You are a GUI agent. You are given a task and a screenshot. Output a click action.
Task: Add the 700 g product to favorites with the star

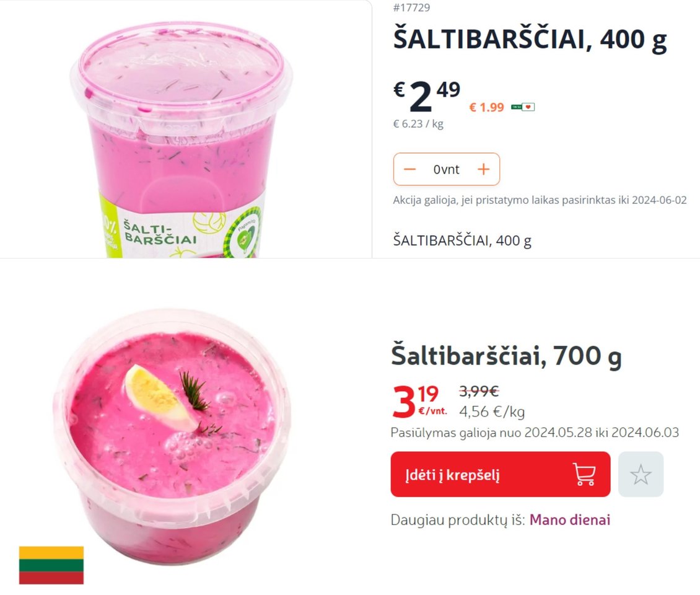pyautogui.click(x=641, y=474)
